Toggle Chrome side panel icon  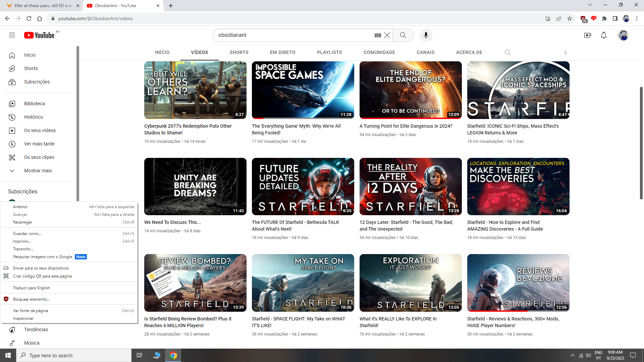point(615,18)
